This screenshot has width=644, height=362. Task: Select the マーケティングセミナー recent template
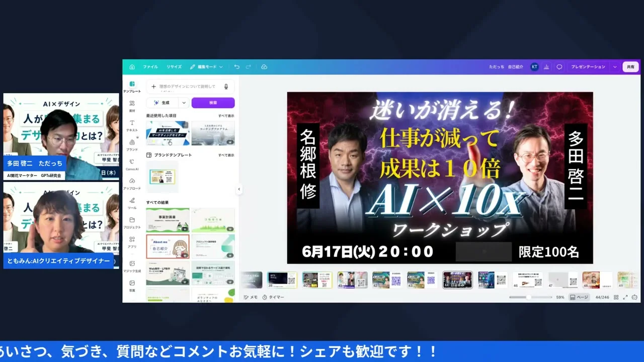pos(168,133)
